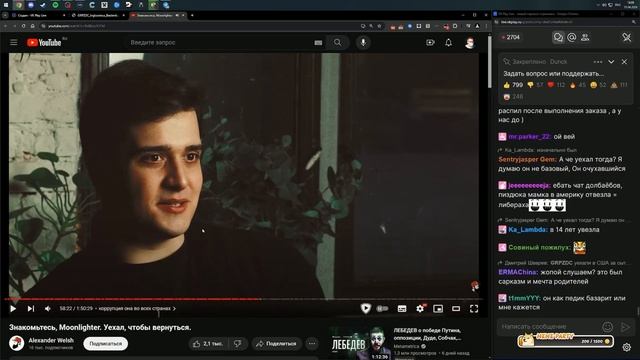Click the Написать сообщение chat input
640x360 pixels.
click(x=548, y=326)
